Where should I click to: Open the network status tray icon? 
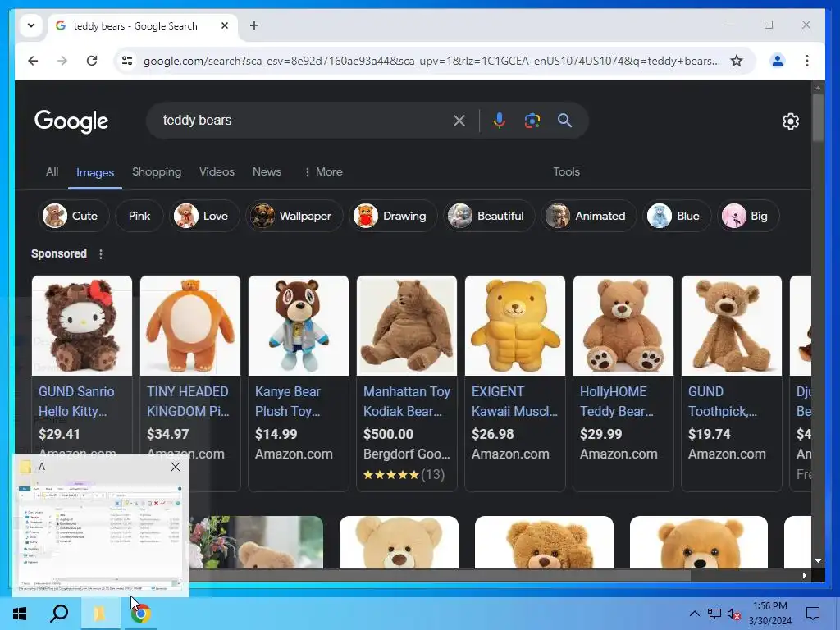[714, 614]
